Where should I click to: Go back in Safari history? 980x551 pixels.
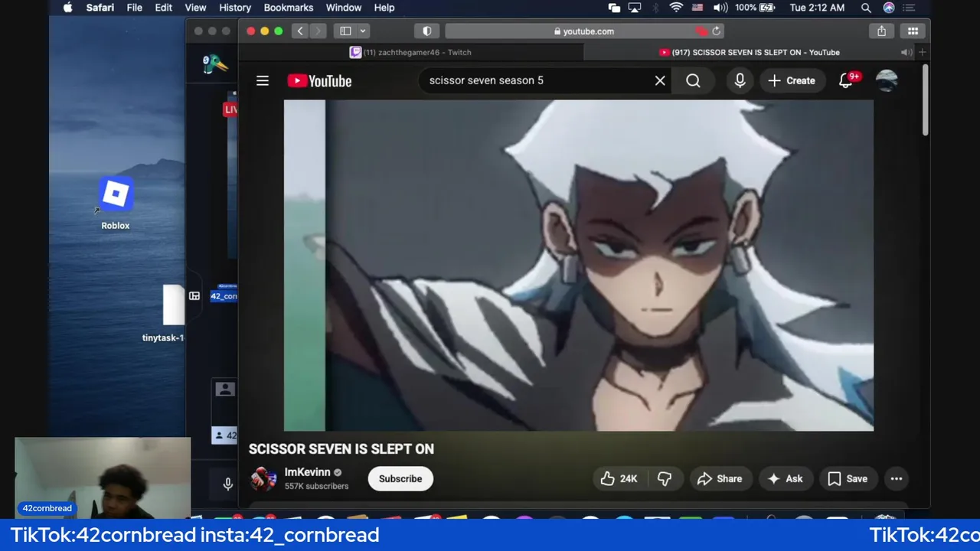(x=300, y=31)
